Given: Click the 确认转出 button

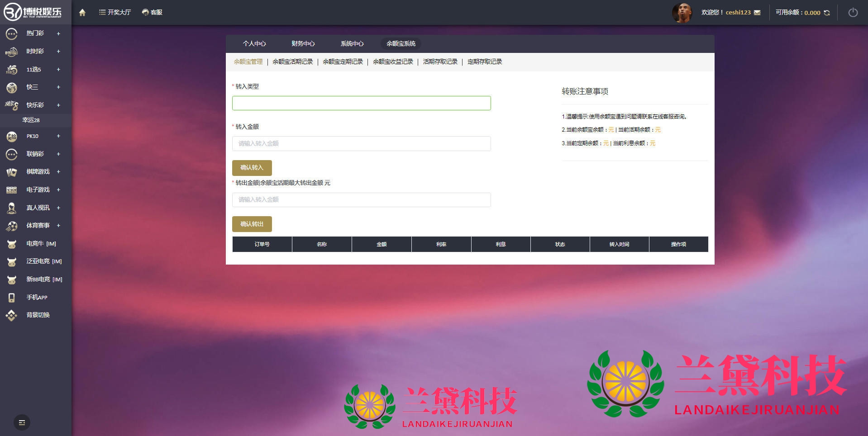Looking at the screenshot, I should pos(252,224).
